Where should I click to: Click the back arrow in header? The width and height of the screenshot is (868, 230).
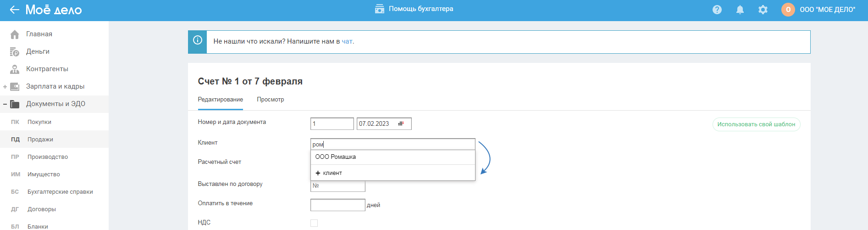coord(14,10)
